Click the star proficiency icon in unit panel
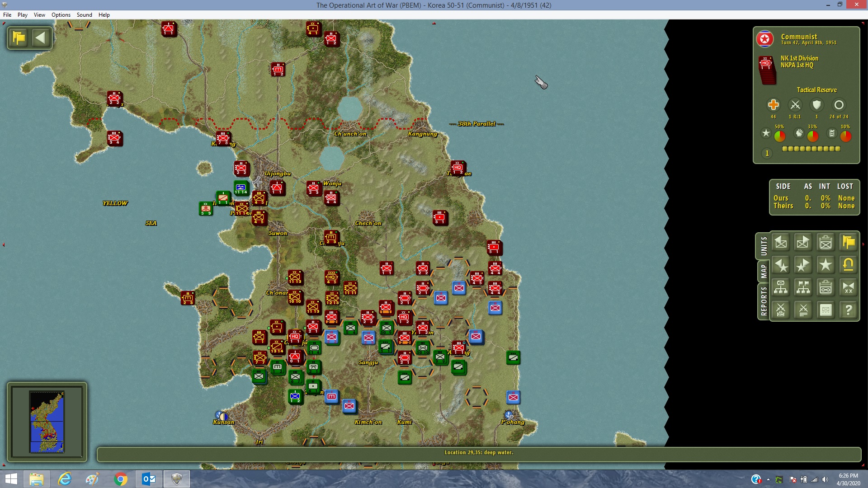 coord(766,133)
